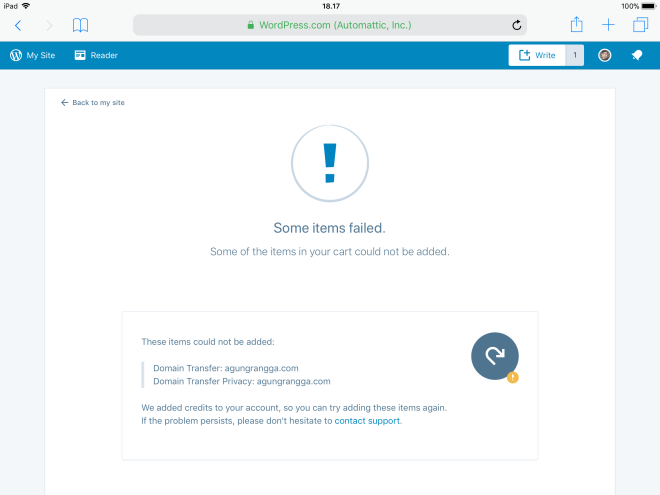
Task: Open the Safari share sheet icon
Action: coord(576,25)
